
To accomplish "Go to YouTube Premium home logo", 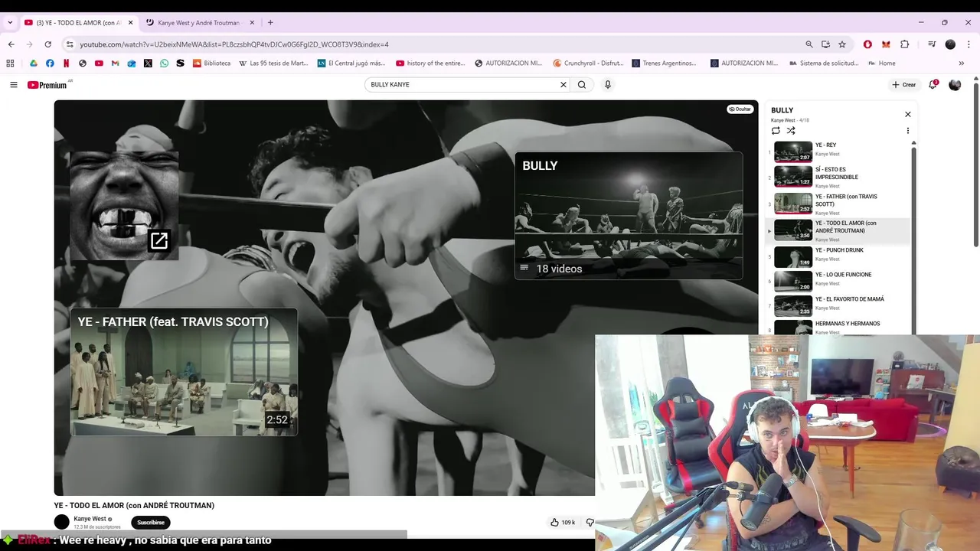I will click(47, 85).
